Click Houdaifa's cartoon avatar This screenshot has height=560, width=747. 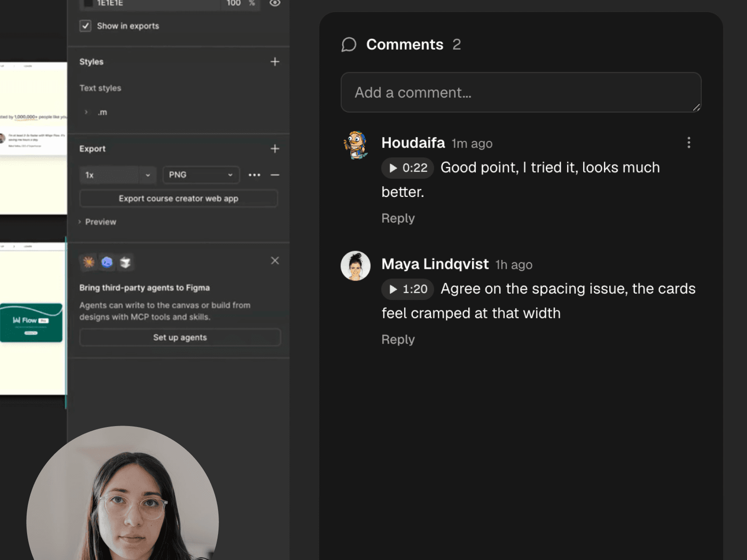point(356,145)
